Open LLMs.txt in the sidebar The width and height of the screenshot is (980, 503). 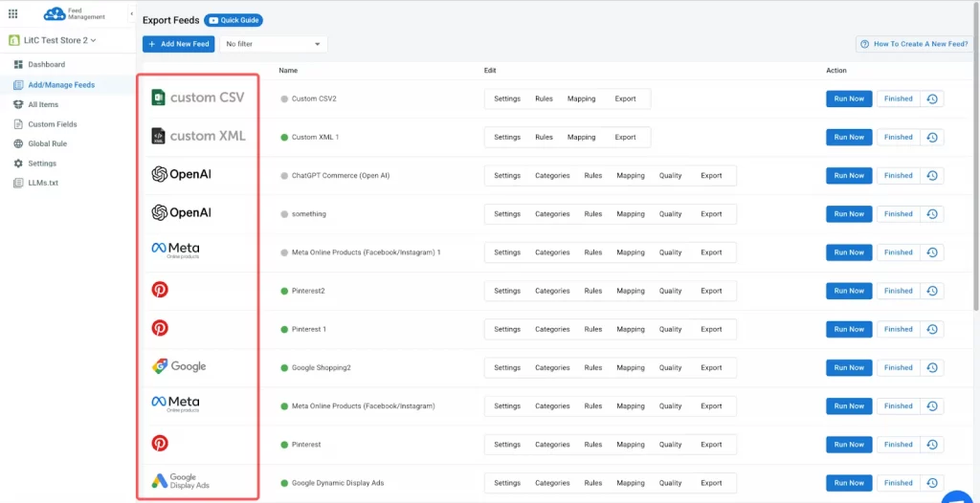point(43,183)
